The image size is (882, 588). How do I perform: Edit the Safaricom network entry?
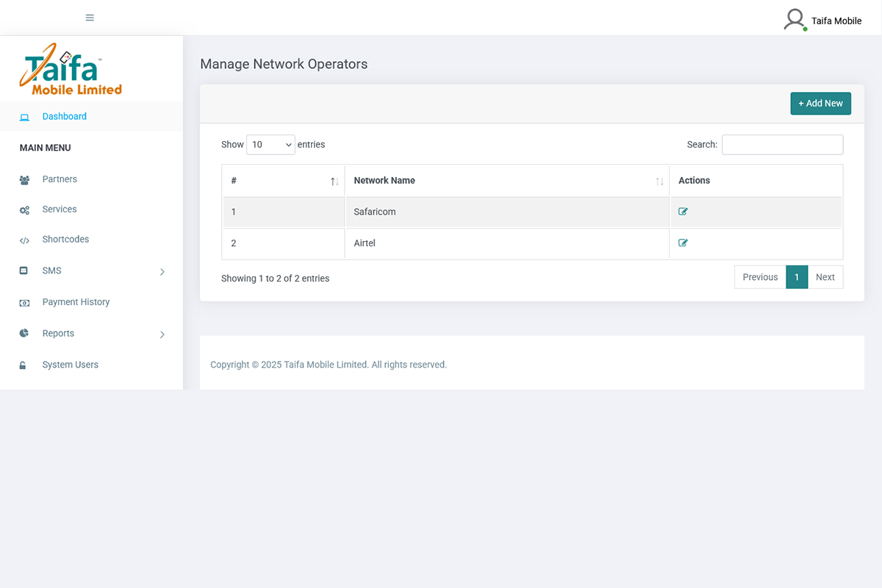pyautogui.click(x=683, y=211)
